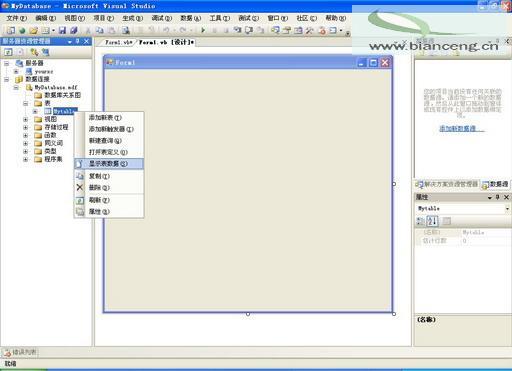Click the Categorized icon in Properties panel
The image size is (512, 371).
tap(421, 221)
